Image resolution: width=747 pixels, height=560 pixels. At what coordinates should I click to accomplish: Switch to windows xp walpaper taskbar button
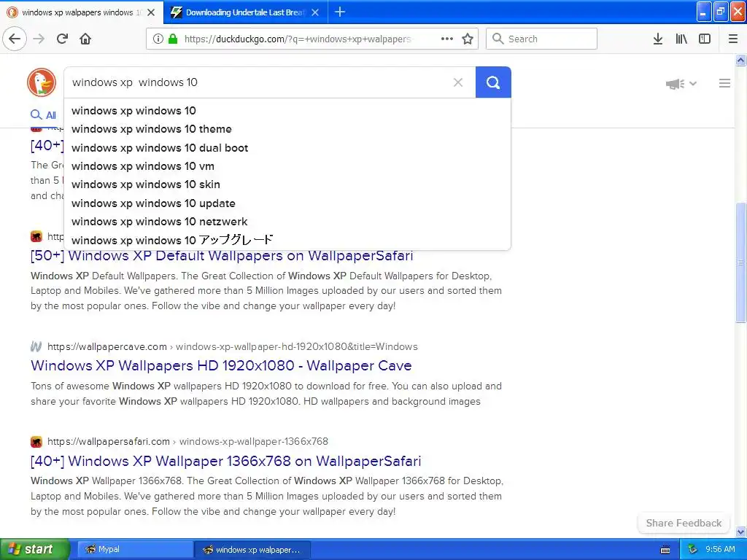tap(252, 550)
